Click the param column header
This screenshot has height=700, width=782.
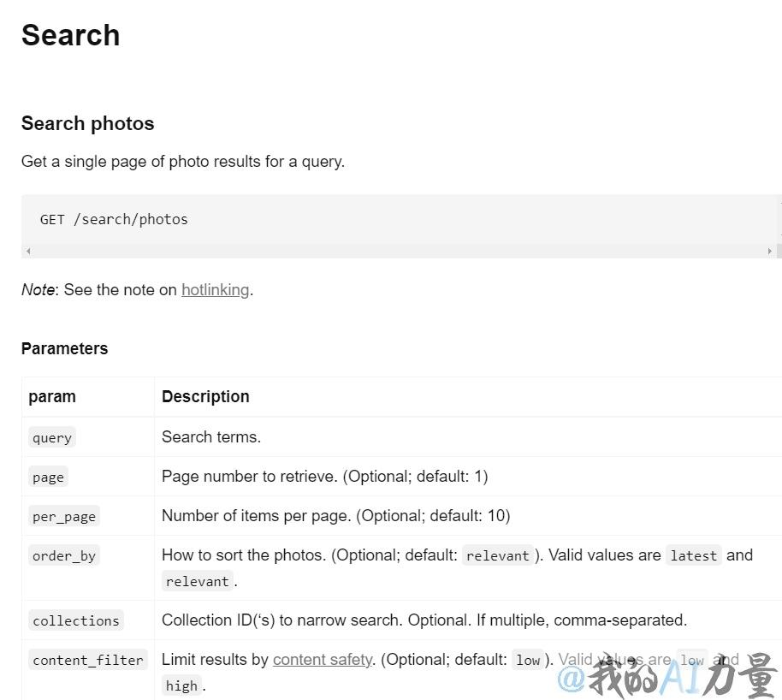click(x=52, y=397)
